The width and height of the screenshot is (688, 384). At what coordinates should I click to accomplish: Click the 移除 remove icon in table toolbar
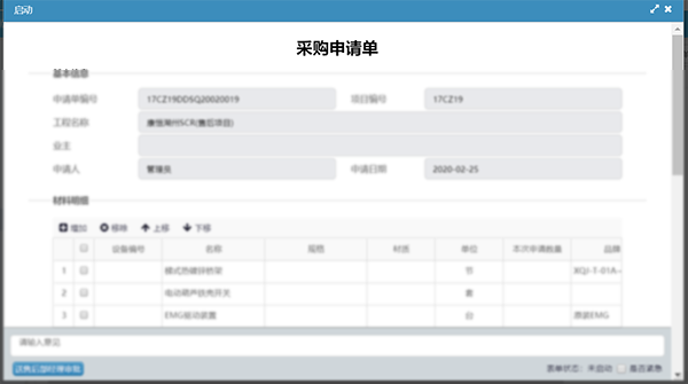(104, 227)
